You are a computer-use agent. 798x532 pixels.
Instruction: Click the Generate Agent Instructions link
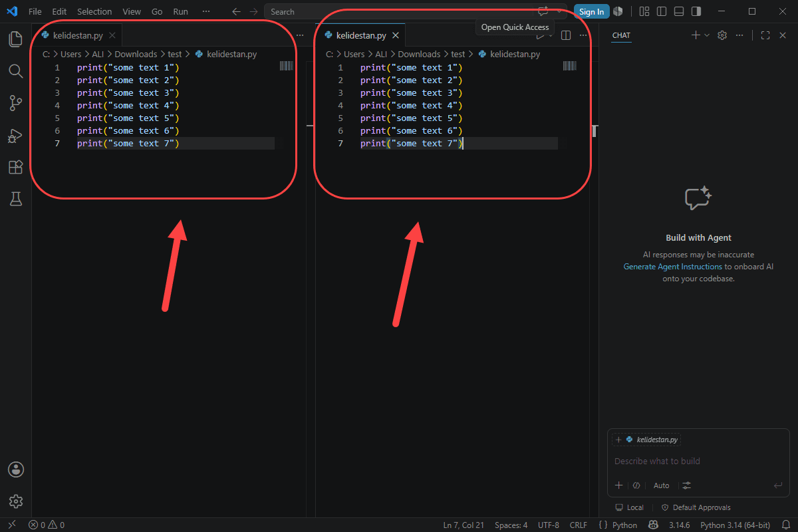tap(672, 267)
